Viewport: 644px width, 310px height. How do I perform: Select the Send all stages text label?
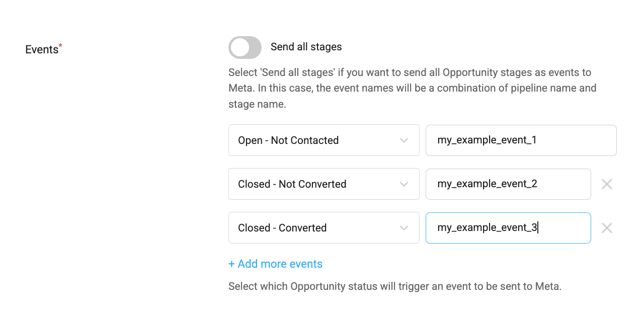(x=306, y=46)
